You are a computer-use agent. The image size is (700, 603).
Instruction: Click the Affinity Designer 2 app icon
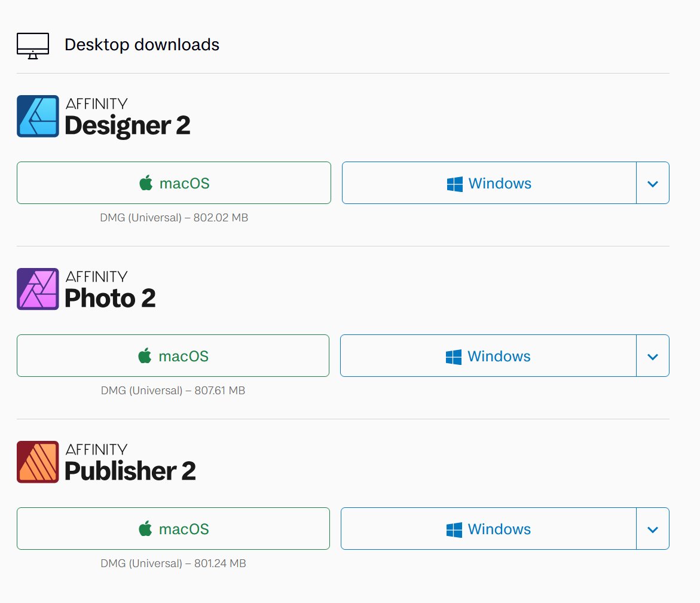[38, 116]
